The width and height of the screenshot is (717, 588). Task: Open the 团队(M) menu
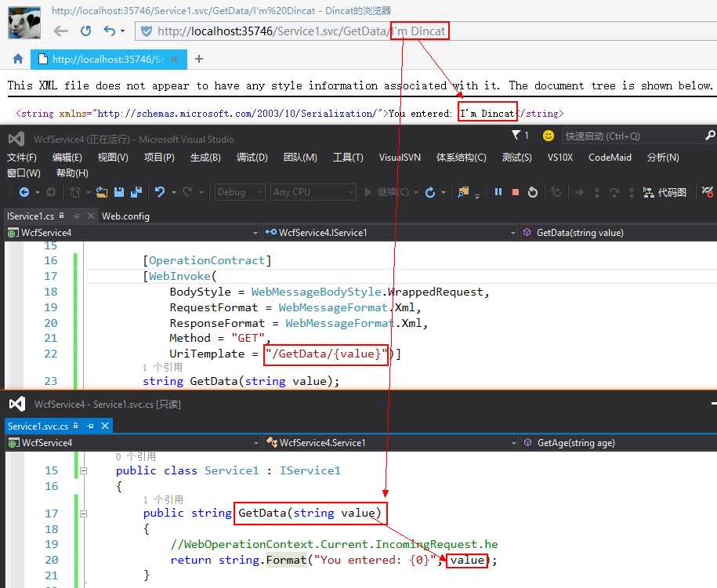(300, 158)
